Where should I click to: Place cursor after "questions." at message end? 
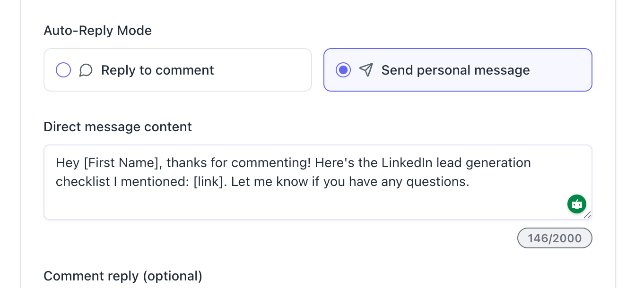pyautogui.click(x=470, y=182)
